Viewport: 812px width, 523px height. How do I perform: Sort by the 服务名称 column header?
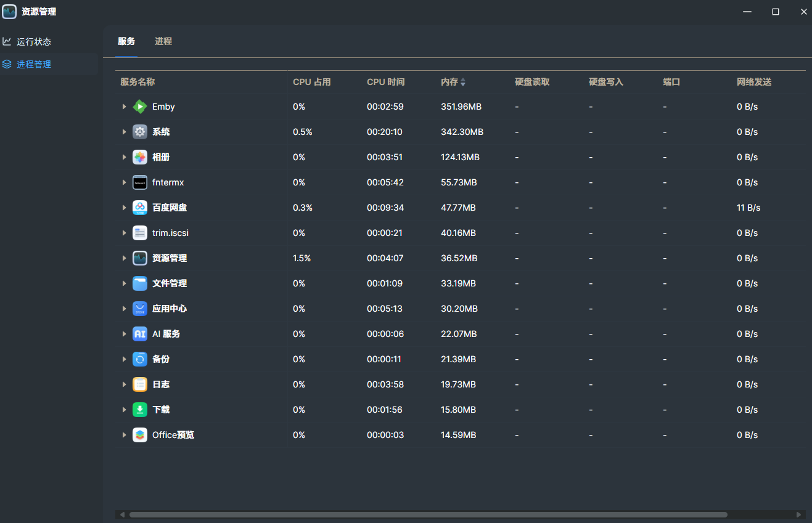[137, 82]
